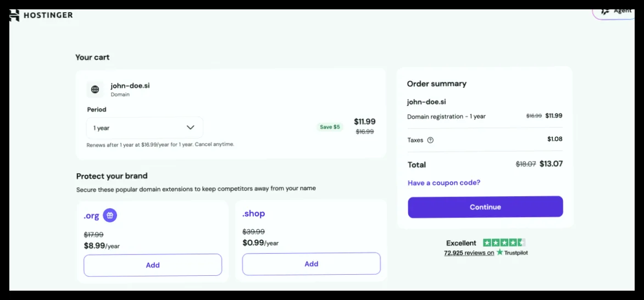Click the Trustpilot green star logo
Viewport: 644px width, 300px height.
tap(499, 252)
